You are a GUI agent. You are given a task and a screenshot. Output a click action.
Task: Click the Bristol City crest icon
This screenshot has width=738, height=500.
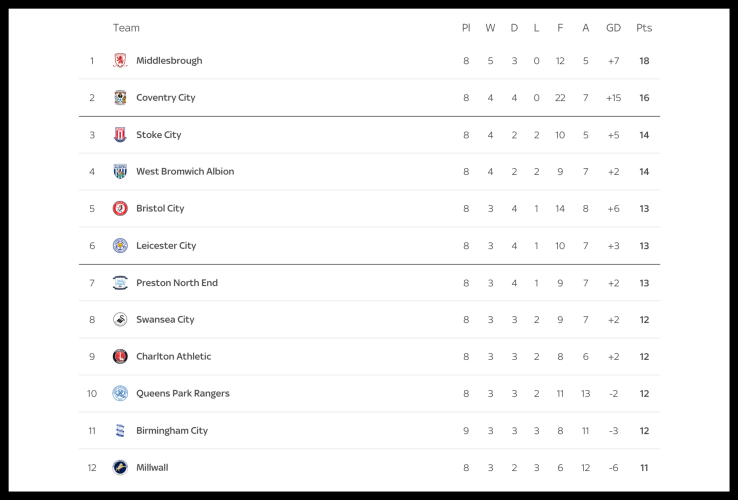(120, 209)
